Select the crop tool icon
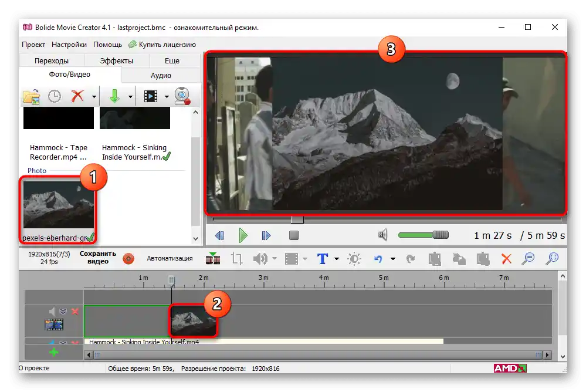The height and width of the screenshot is (392, 586). pos(236,258)
